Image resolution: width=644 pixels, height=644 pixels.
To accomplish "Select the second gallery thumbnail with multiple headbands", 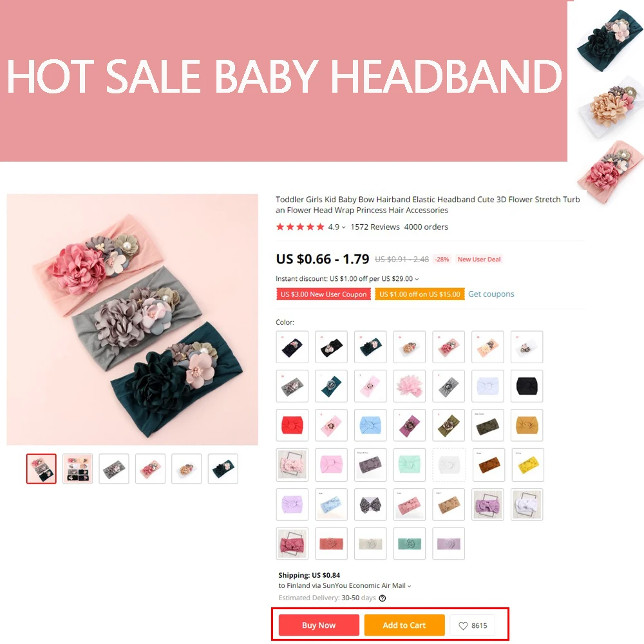I will pyautogui.click(x=78, y=469).
